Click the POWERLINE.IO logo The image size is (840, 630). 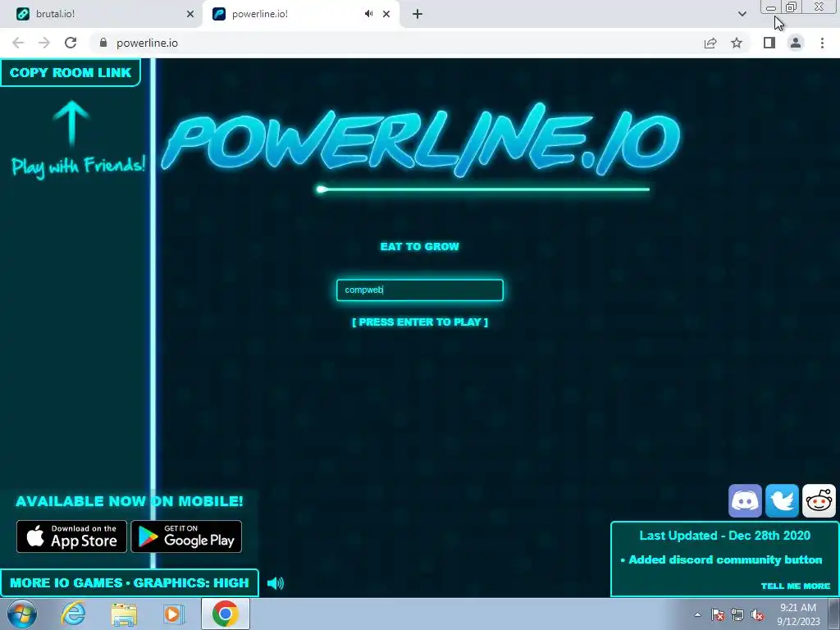[421, 140]
